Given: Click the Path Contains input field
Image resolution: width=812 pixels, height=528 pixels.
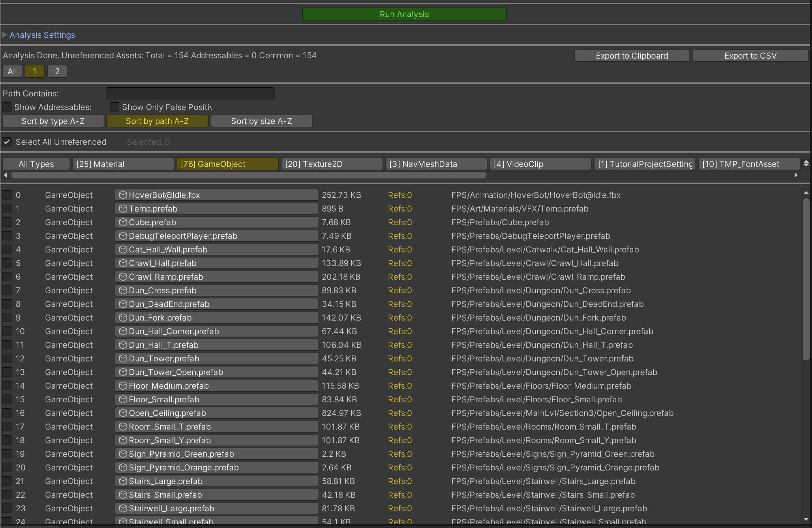Looking at the screenshot, I should pos(190,93).
